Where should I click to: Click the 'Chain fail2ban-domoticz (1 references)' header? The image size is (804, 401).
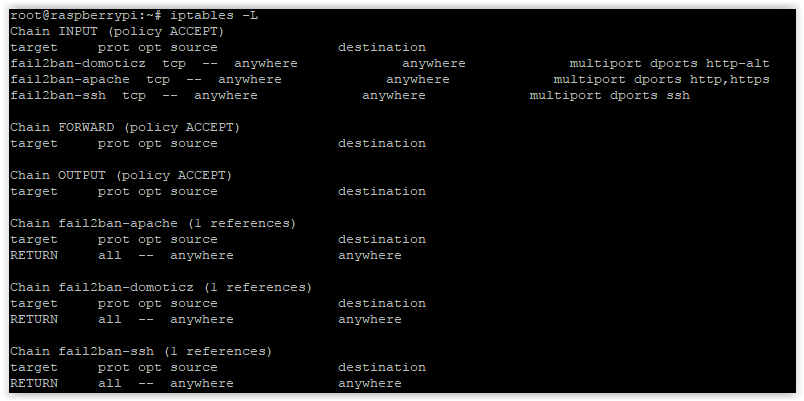tap(161, 287)
